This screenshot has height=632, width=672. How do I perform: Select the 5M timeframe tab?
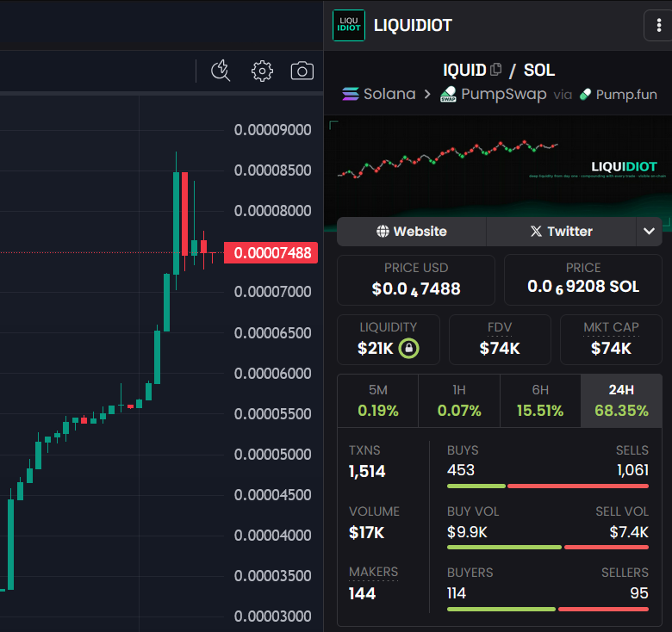378,400
